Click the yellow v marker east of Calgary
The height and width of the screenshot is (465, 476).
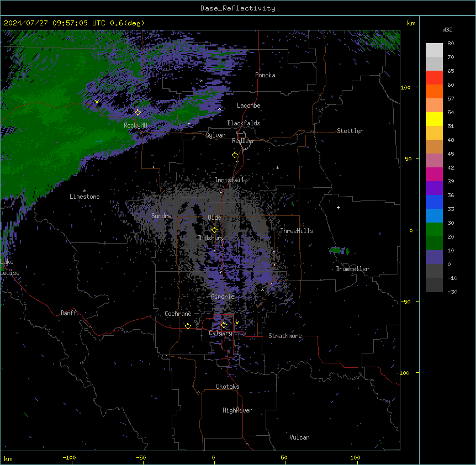pyautogui.click(x=237, y=323)
